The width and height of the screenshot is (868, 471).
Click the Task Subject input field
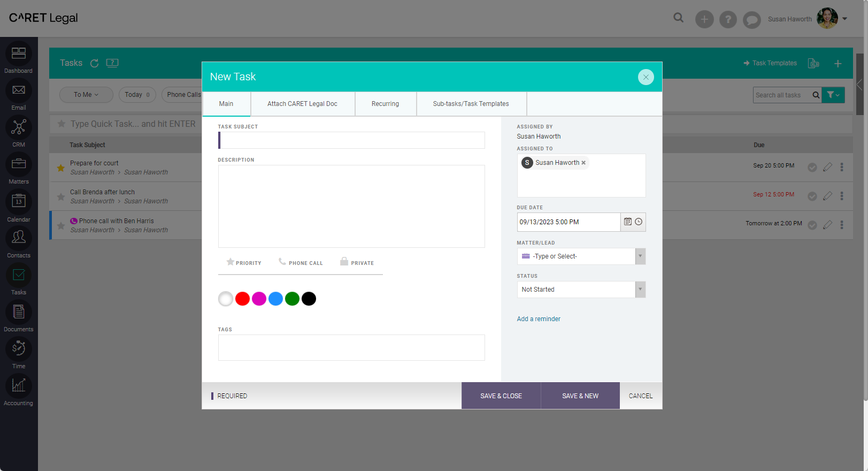coord(351,140)
